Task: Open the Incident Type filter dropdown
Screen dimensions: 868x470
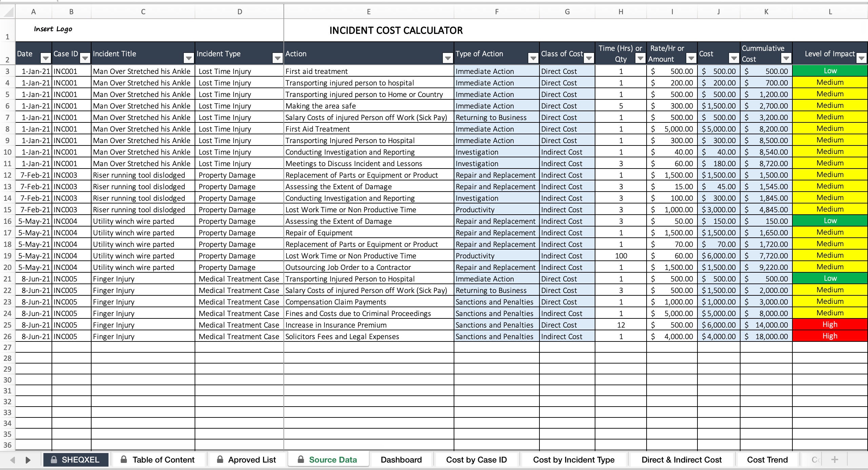Action: (x=277, y=58)
